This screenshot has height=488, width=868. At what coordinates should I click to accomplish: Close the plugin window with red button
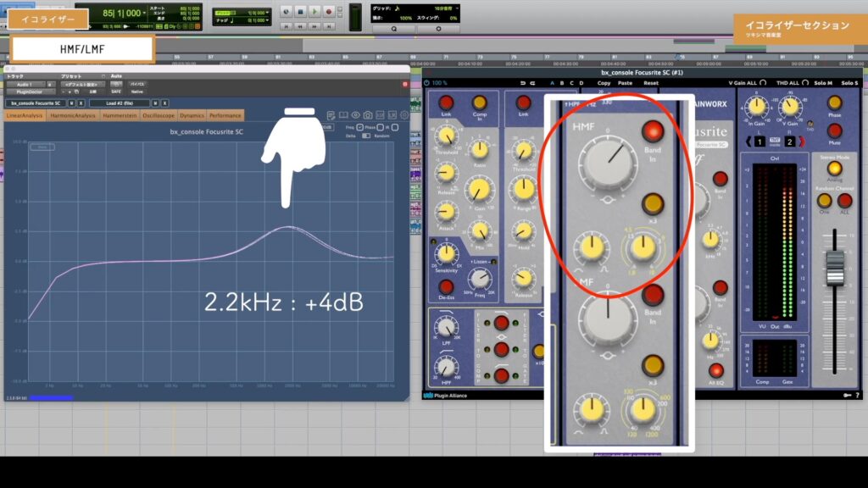pyautogui.click(x=404, y=84)
